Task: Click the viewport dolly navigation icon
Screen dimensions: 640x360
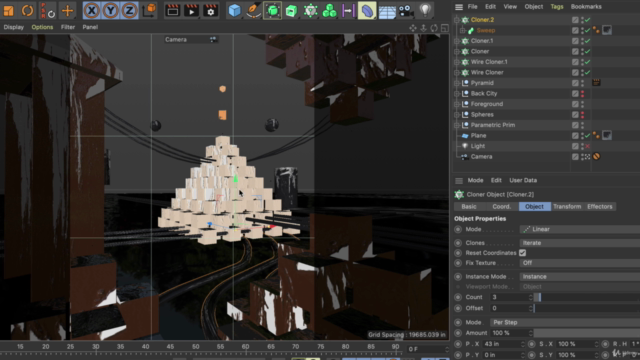Action: pyautogui.click(x=424, y=28)
